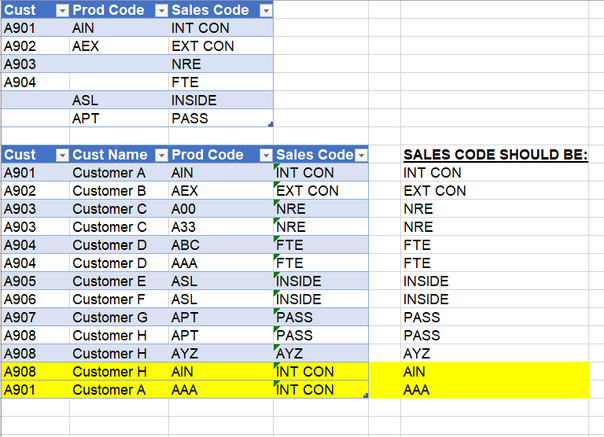Open Sales Code filter in three-column lookup table
Viewport: 604px width, 437px height.
266,11
